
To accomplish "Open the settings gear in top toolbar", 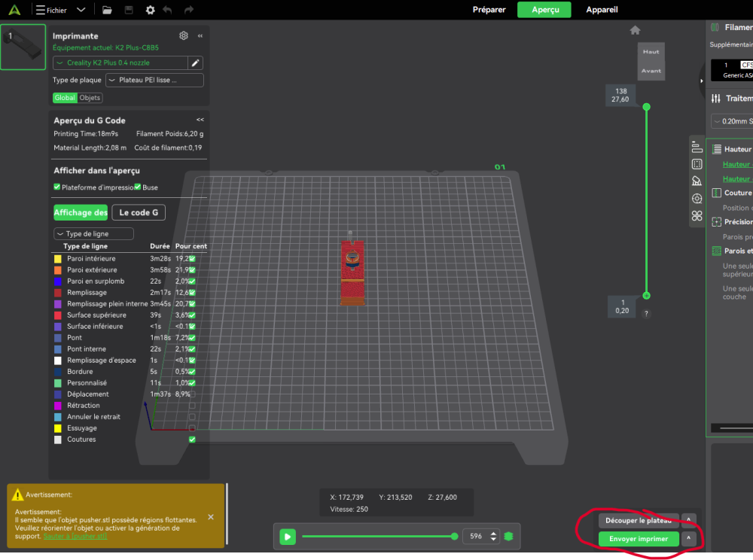I will coord(151,10).
